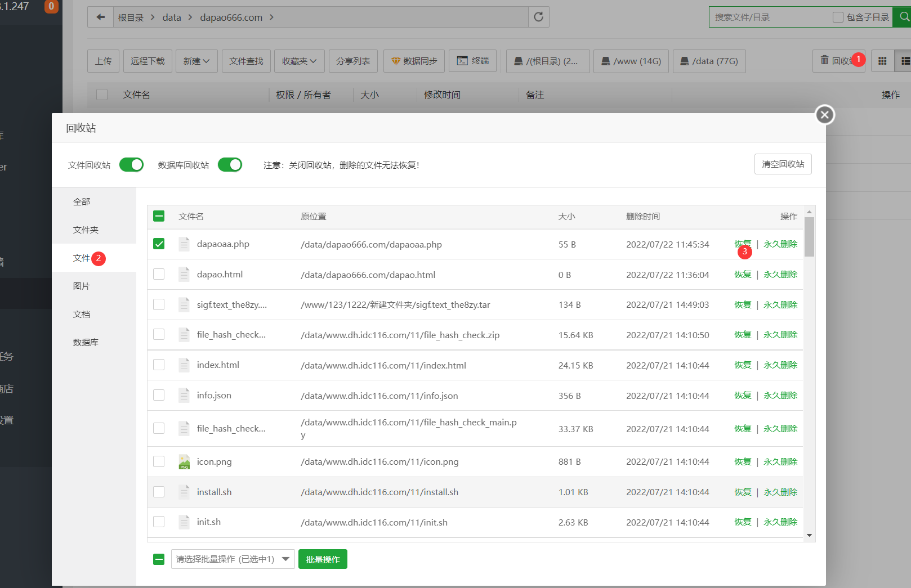
Task: Check the index.html row checkbox
Action: click(x=159, y=365)
